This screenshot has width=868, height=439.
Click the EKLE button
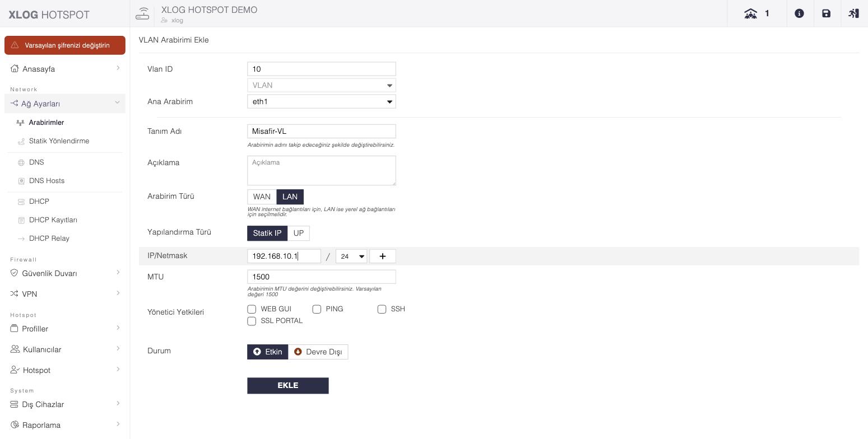(288, 386)
